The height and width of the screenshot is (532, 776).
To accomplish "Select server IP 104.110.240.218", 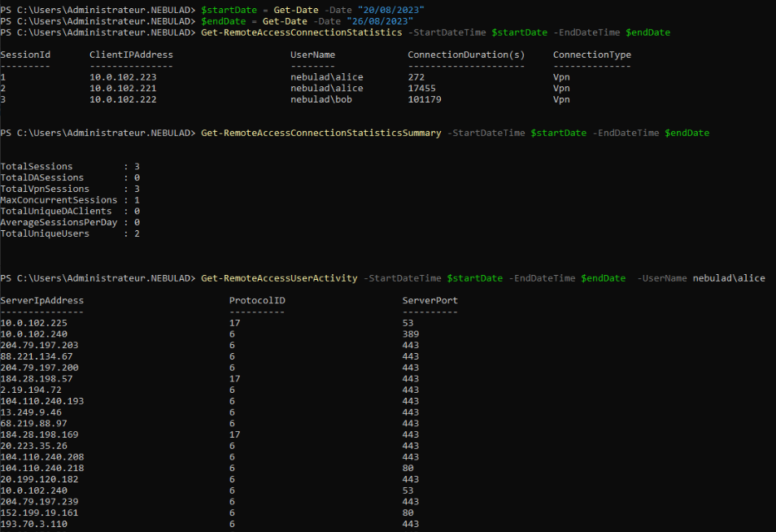I will (x=42, y=469).
